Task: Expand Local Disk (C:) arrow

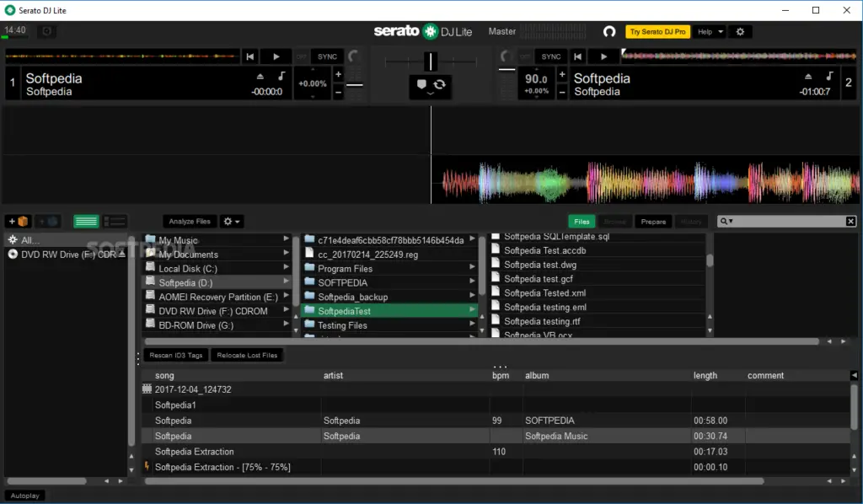Action: [x=287, y=267]
